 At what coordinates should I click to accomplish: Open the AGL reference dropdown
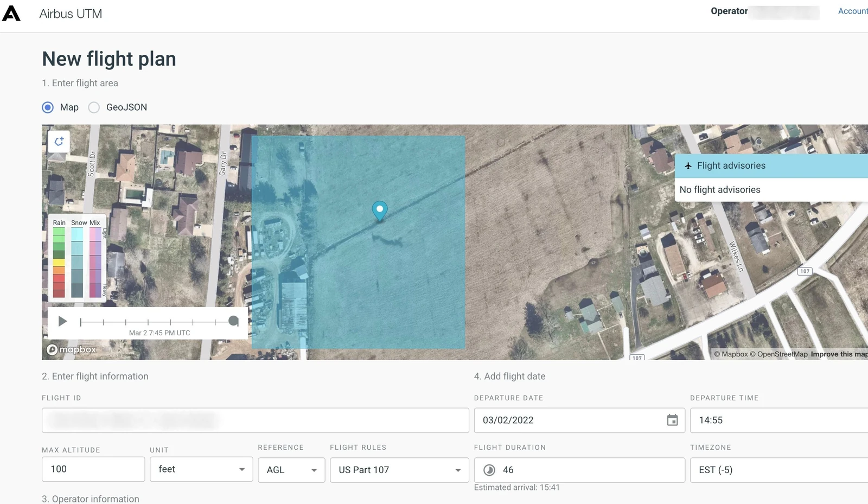pos(291,470)
